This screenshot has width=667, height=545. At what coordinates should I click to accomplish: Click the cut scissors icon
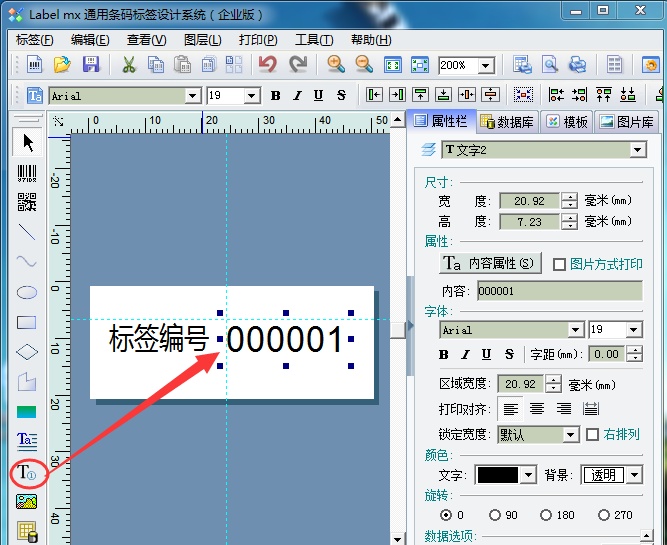[128, 65]
